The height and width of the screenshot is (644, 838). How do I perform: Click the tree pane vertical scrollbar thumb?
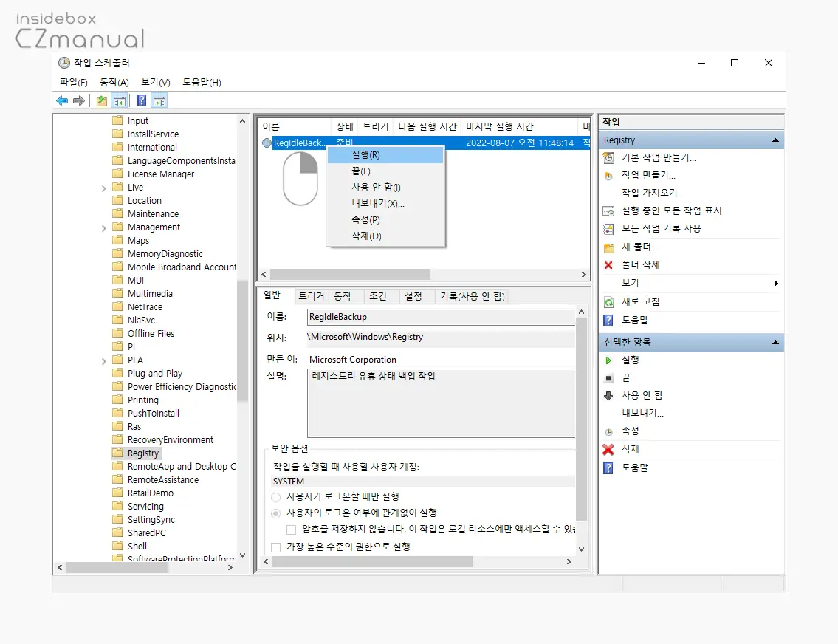[x=243, y=340]
